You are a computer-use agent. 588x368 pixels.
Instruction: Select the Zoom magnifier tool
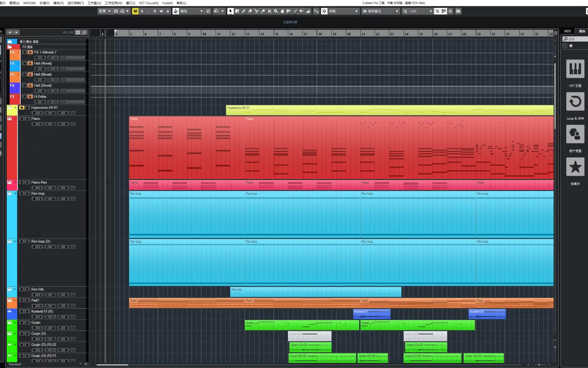click(276, 11)
